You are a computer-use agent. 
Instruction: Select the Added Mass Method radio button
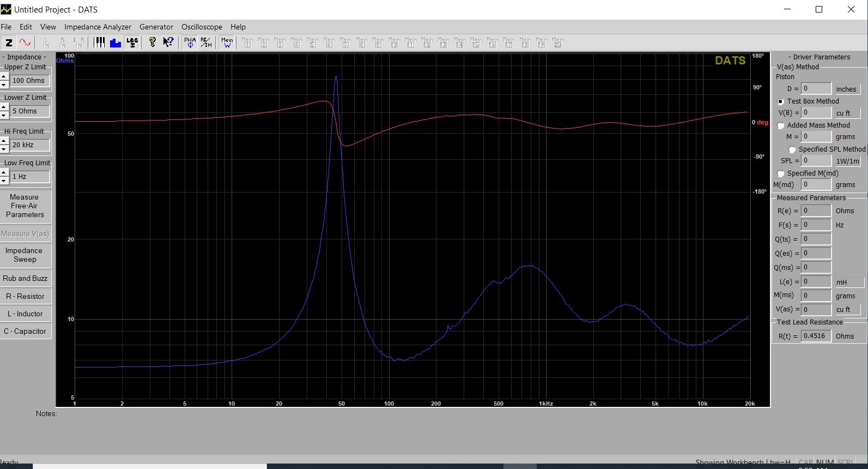click(x=781, y=125)
